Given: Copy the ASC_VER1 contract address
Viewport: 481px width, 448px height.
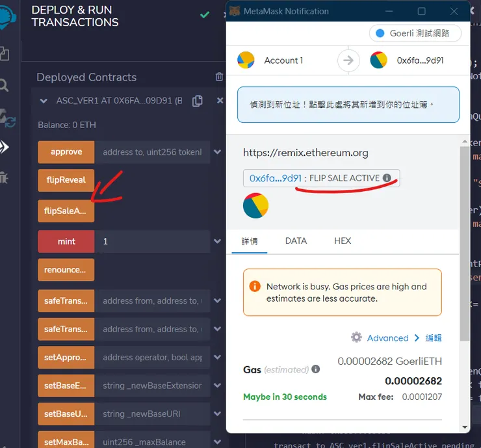Looking at the screenshot, I should 197,101.
